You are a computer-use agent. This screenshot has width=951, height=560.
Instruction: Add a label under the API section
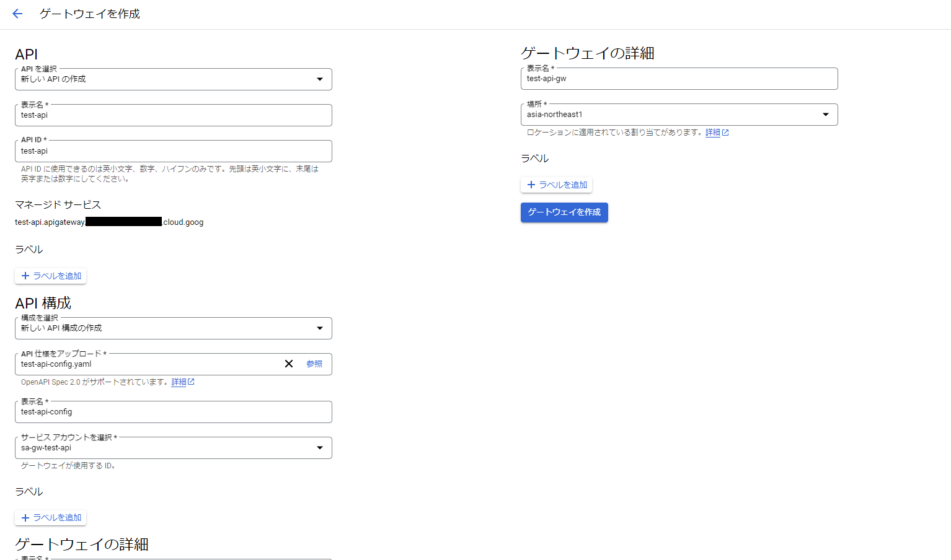click(51, 276)
